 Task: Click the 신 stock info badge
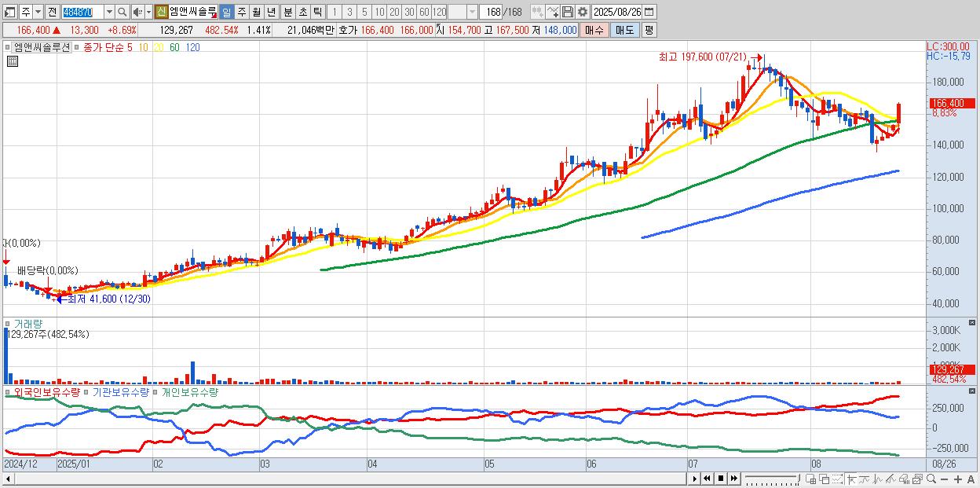tap(161, 12)
